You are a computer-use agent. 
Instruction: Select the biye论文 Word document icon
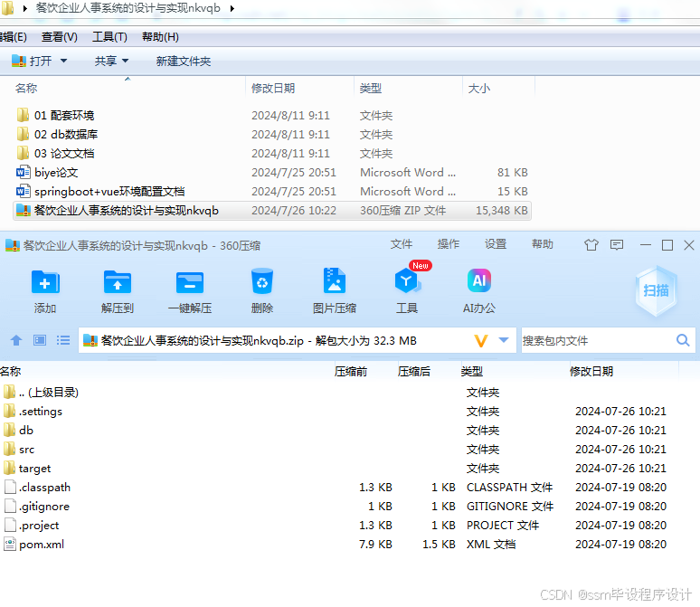(x=24, y=173)
